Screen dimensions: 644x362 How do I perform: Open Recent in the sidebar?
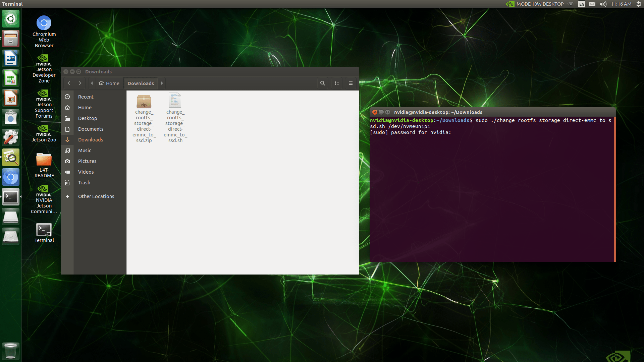tap(86, 97)
